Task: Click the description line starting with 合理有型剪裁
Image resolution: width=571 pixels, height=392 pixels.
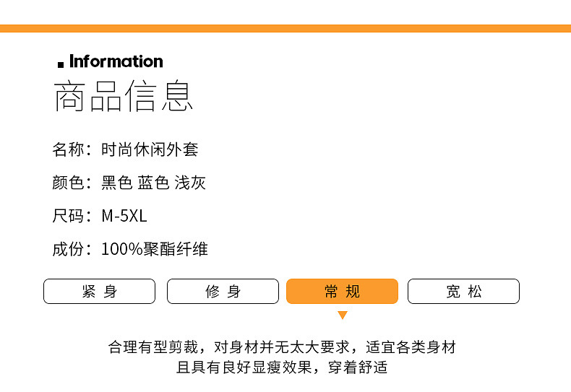Action: pos(282,347)
